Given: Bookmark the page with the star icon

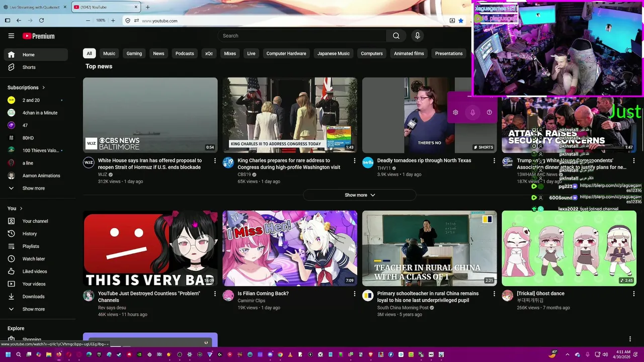Looking at the screenshot, I should pyautogui.click(x=461, y=21).
